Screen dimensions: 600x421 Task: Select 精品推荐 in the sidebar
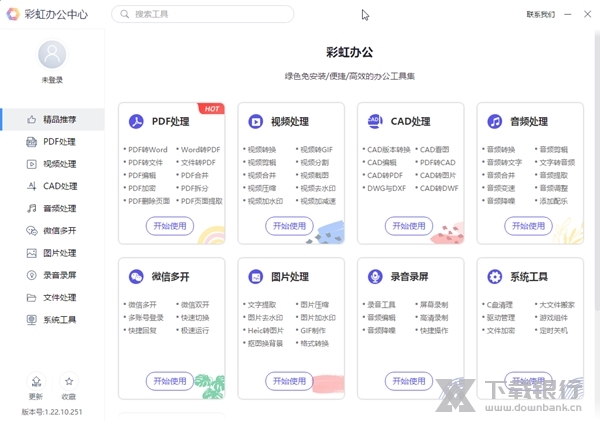(53, 119)
